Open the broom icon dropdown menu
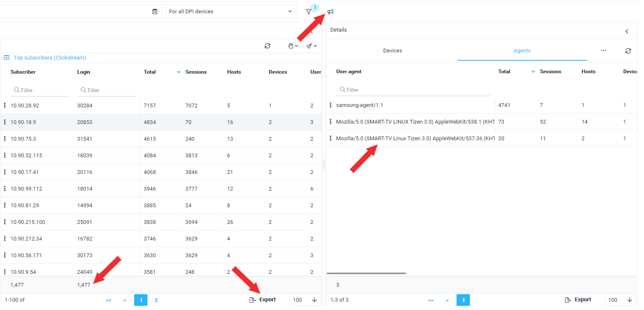Screen dimensions: 644x310 tap(312, 46)
